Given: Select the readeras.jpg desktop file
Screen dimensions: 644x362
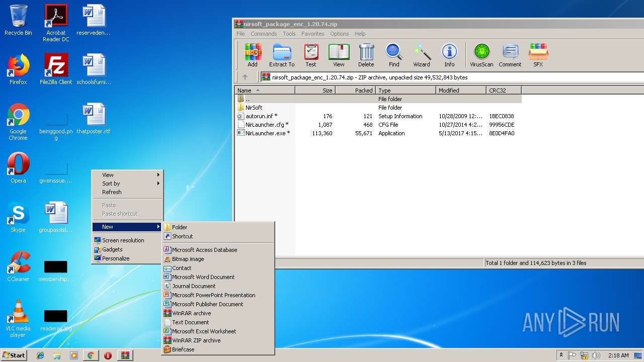Looking at the screenshot, I should coord(56,320).
